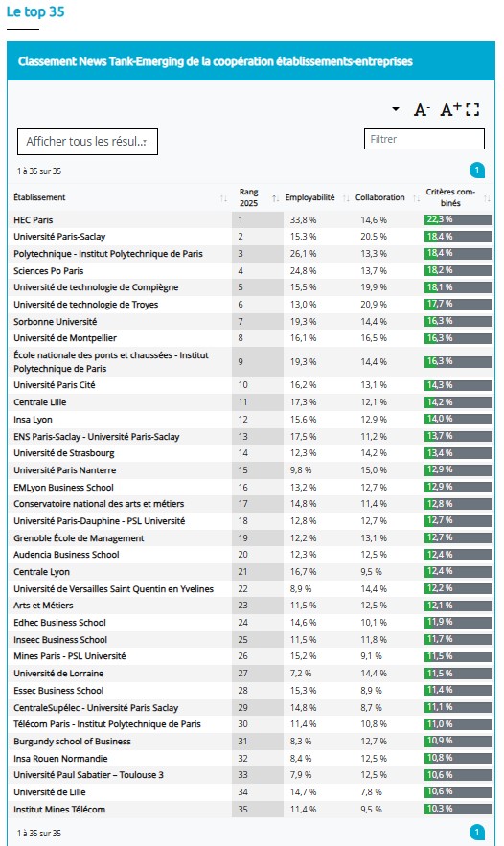Screen dimensions: 504x846
Task: Click the Institut Mines Télécom 10,3 % bar
Action: [x=458, y=809]
